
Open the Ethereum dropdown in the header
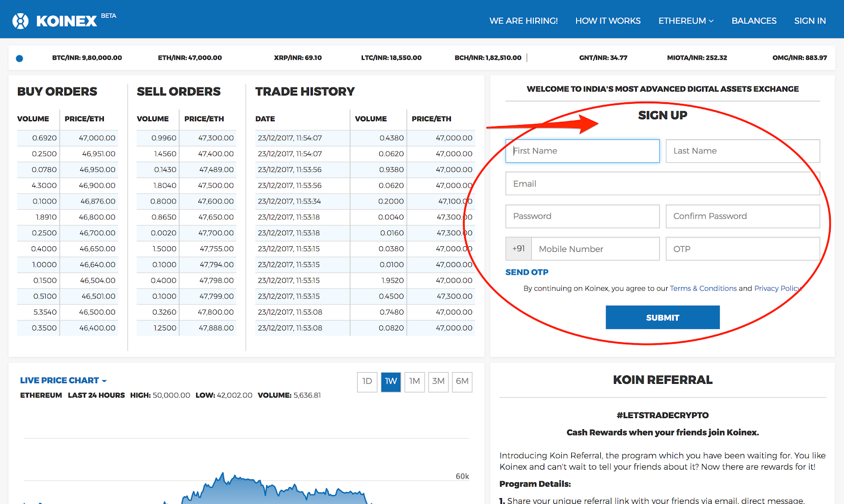click(x=686, y=21)
